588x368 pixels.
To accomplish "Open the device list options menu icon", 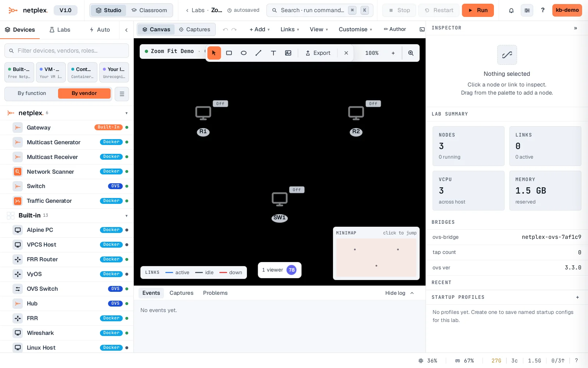I will pyautogui.click(x=122, y=94).
